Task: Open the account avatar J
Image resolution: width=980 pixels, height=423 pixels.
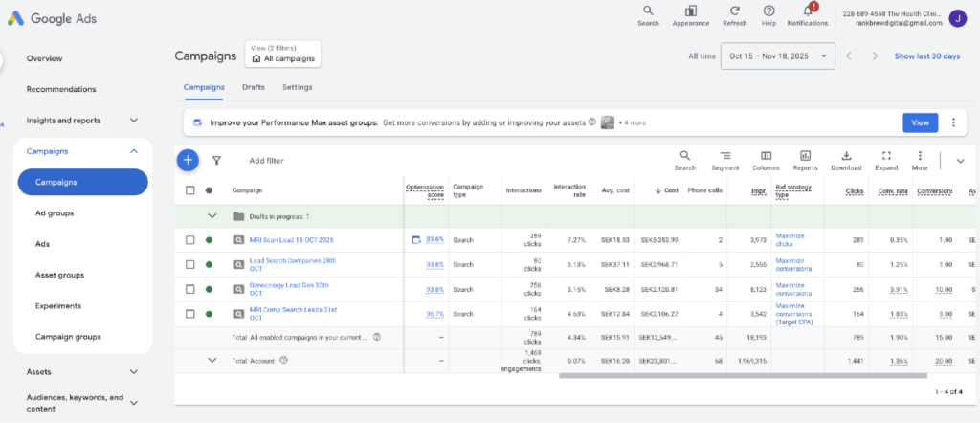Action: 957,18
